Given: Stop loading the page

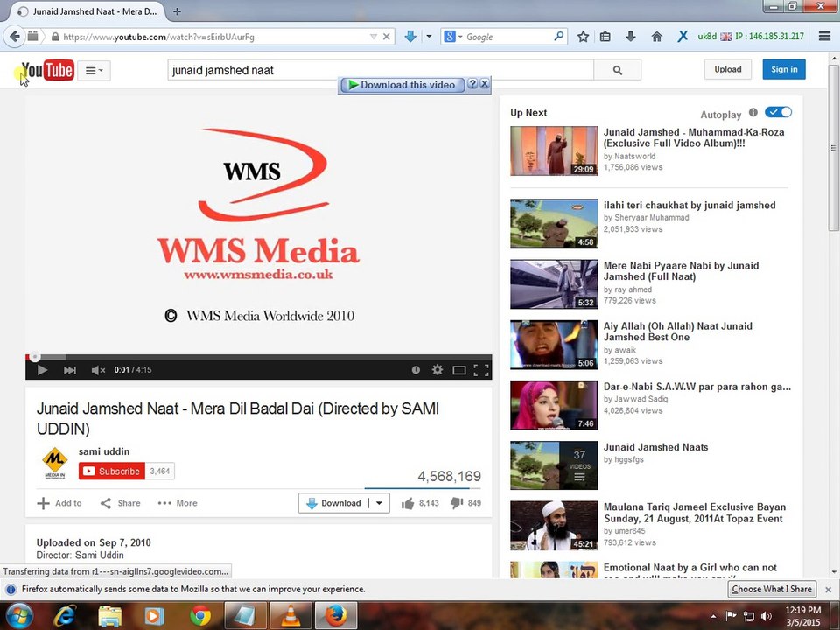Looking at the screenshot, I should [x=386, y=37].
